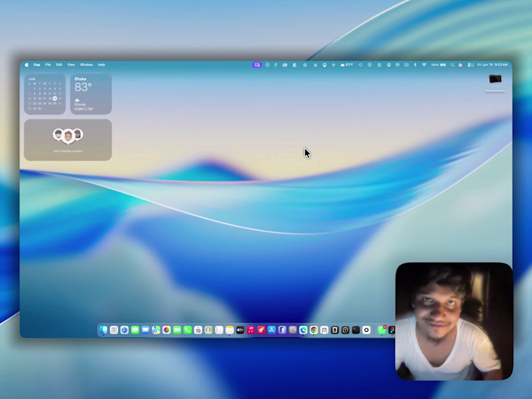Open WhatsApp with notification badge in Dock

click(382, 330)
